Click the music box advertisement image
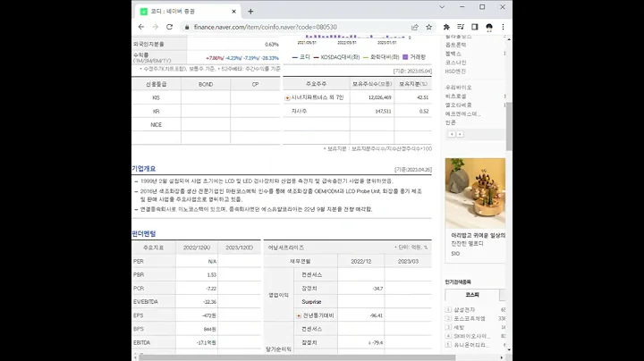The width and height of the screenshot is (644, 361). pos(475,193)
